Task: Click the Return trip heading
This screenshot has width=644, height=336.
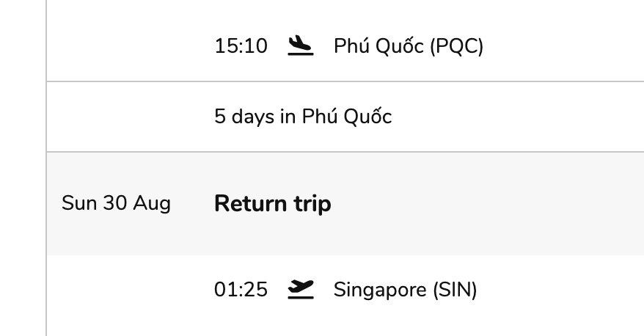Action: point(273,203)
